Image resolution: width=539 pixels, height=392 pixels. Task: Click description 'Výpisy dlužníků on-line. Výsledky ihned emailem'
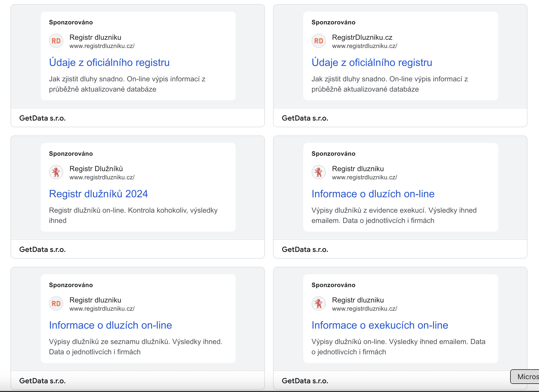click(x=398, y=347)
